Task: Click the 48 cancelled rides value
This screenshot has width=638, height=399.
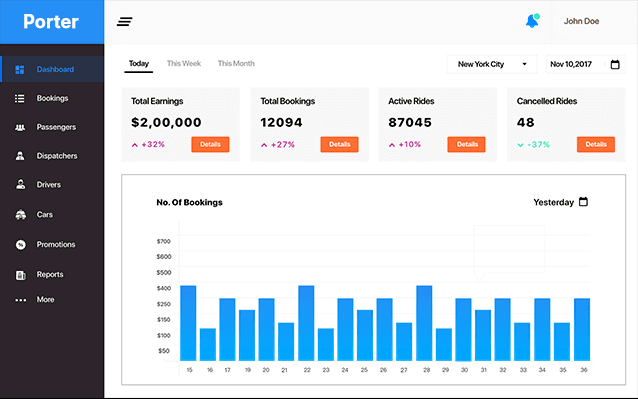Action: [525, 122]
